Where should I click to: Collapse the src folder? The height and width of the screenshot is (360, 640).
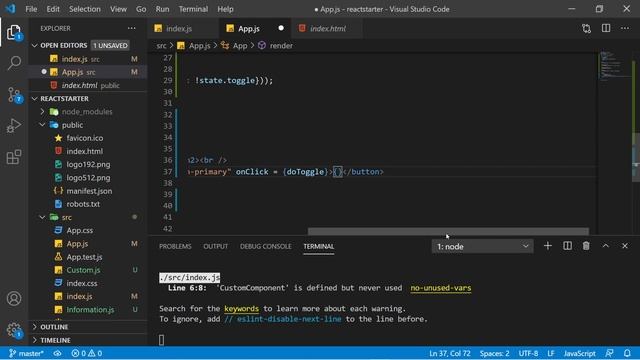(x=88, y=217)
